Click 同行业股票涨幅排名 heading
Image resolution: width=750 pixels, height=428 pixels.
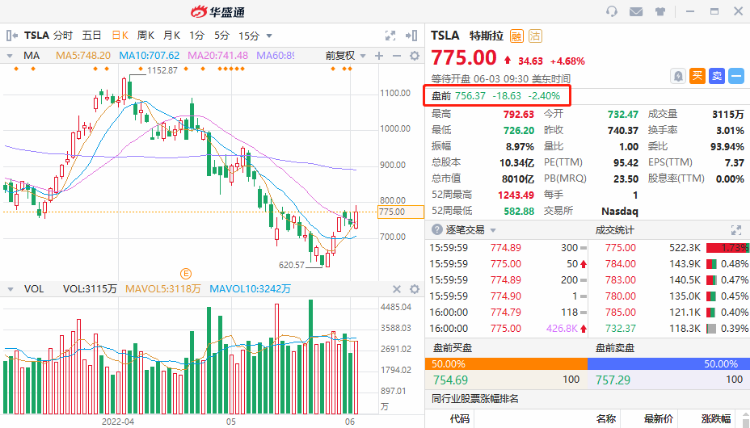click(x=475, y=398)
